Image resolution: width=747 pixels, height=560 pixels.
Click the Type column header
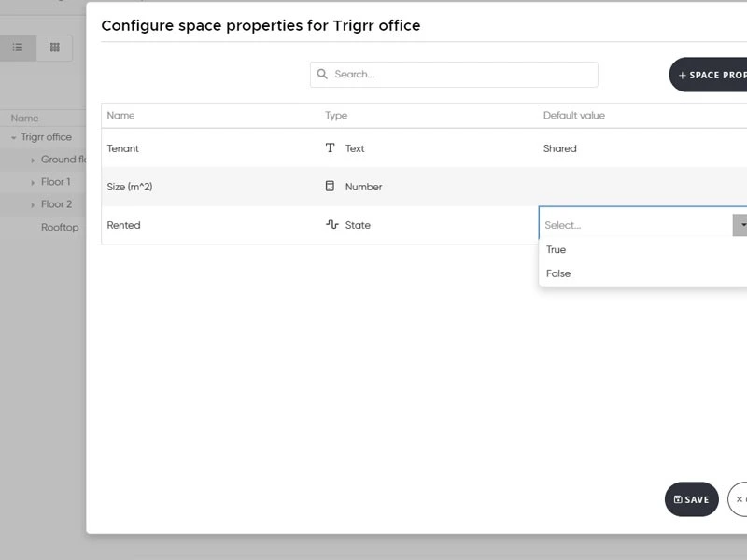tap(336, 115)
